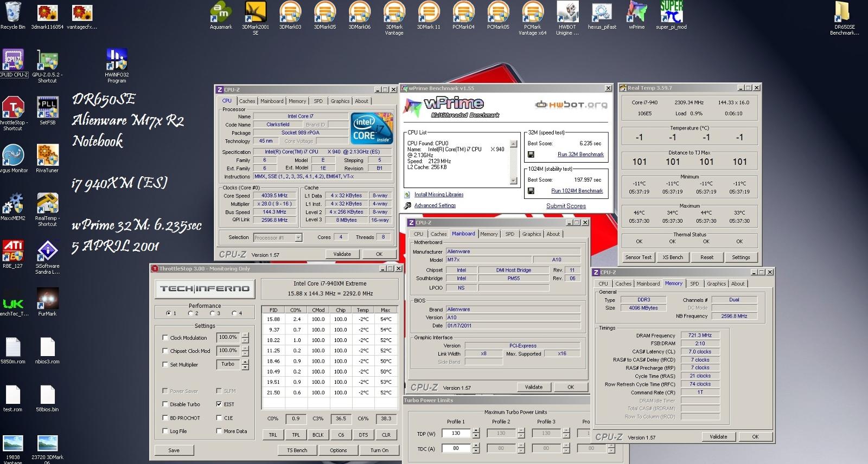The height and width of the screenshot is (464, 868).
Task: Click TS Bench button in ThrottleStop
Action: pos(297,450)
